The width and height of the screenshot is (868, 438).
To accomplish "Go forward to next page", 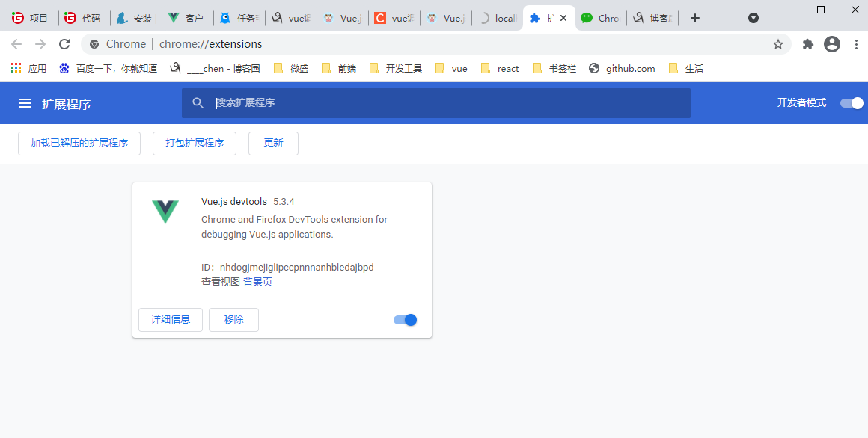I will click(x=40, y=44).
